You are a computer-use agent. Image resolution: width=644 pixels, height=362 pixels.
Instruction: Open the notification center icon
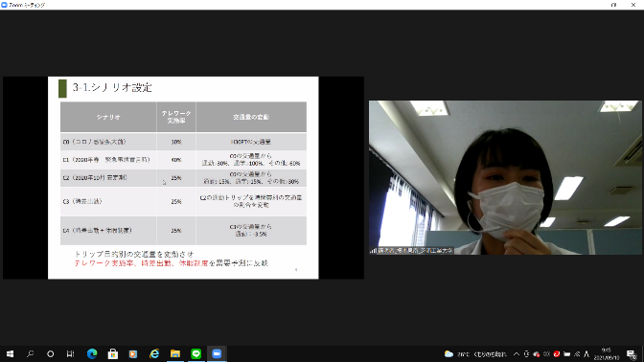[x=632, y=353]
